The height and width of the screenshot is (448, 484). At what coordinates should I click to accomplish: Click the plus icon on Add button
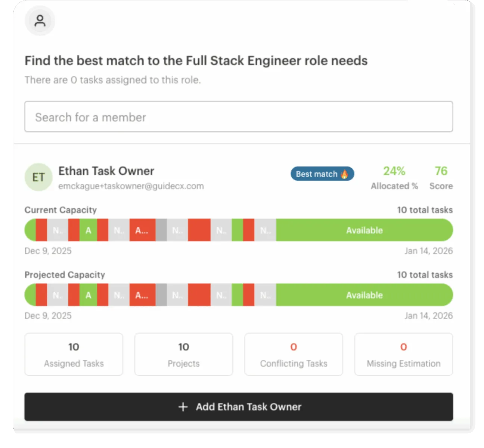(x=183, y=407)
